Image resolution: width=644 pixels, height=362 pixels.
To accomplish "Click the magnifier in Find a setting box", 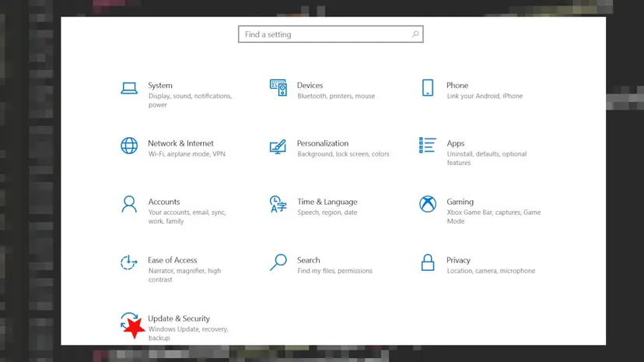I will [x=415, y=34].
